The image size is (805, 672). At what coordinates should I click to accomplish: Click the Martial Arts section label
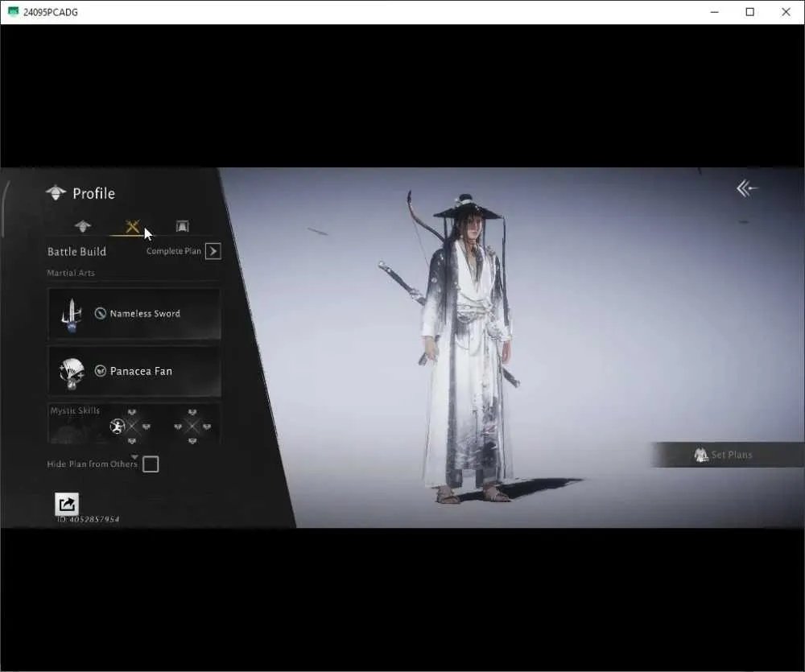coord(71,273)
